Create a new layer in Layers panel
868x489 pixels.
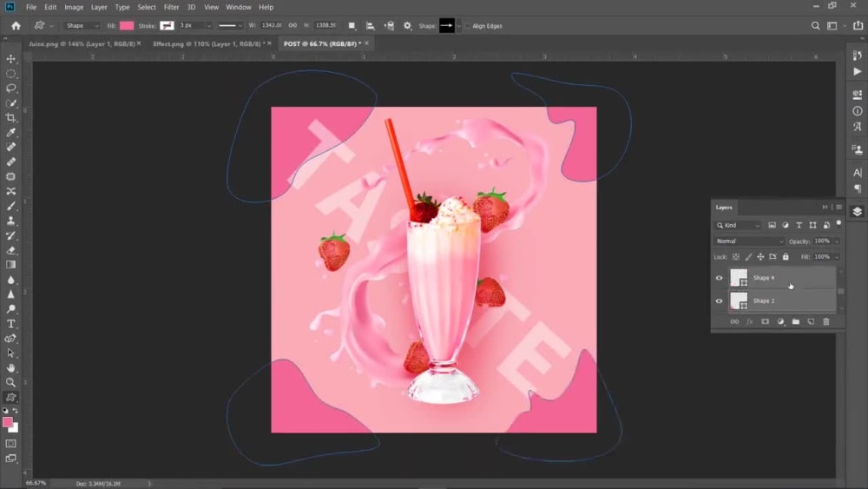pos(811,321)
